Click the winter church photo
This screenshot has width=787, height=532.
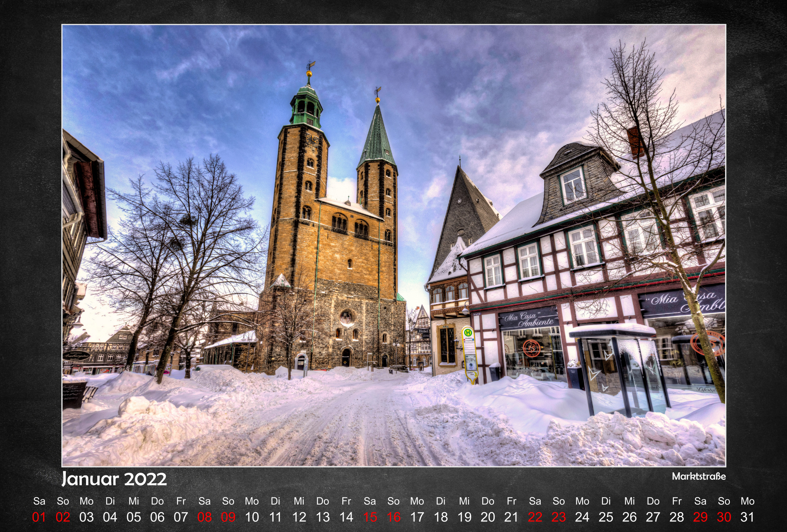point(393,245)
